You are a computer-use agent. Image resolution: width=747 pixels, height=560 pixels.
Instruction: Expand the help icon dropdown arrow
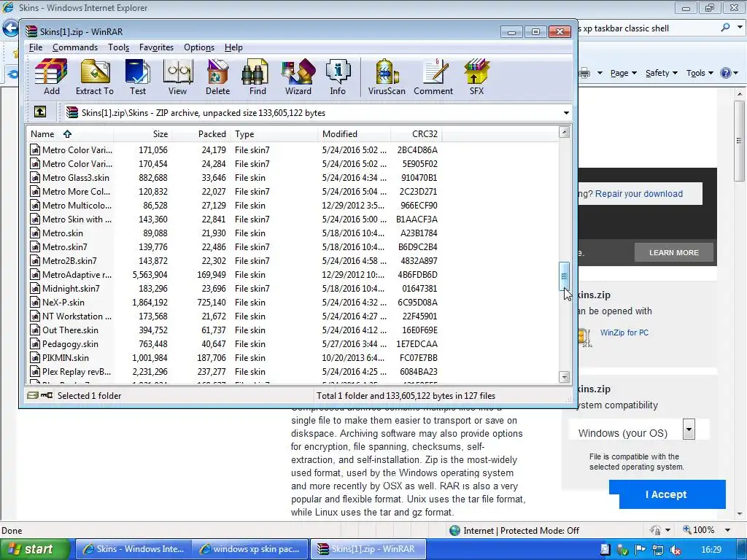click(736, 73)
